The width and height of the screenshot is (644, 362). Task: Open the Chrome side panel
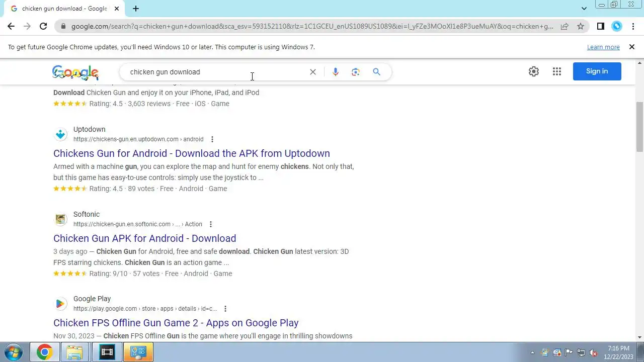point(600,26)
